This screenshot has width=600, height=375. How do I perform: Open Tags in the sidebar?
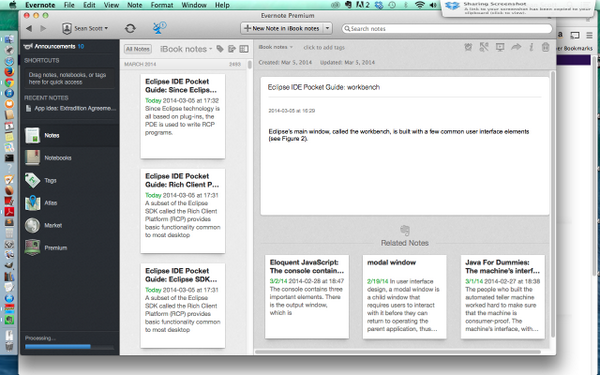click(x=70, y=180)
